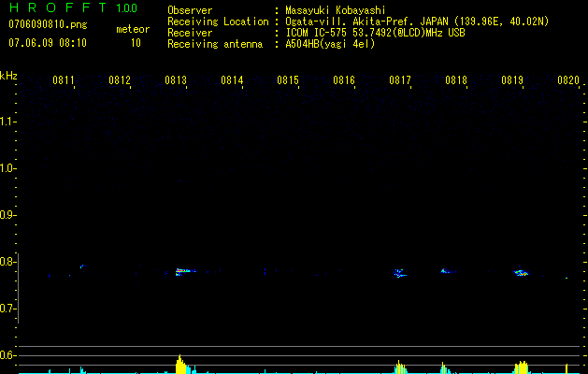Image resolution: width=588 pixels, height=374 pixels.
Task: Click the yellow intensity peak below 0819
Action: tap(522, 367)
